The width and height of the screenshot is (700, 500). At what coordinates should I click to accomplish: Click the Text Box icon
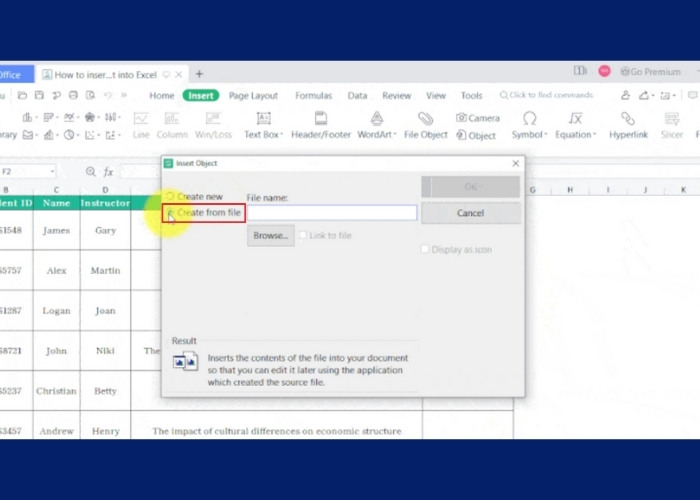point(264,118)
